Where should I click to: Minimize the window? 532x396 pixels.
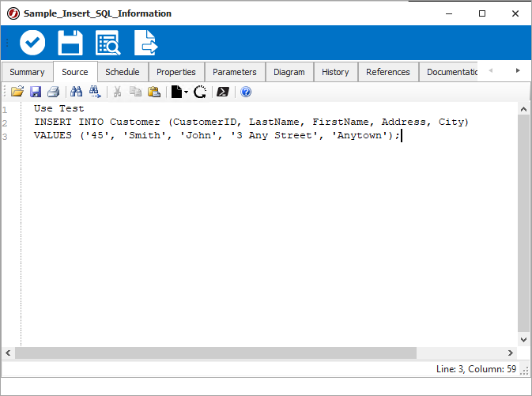[x=449, y=13]
